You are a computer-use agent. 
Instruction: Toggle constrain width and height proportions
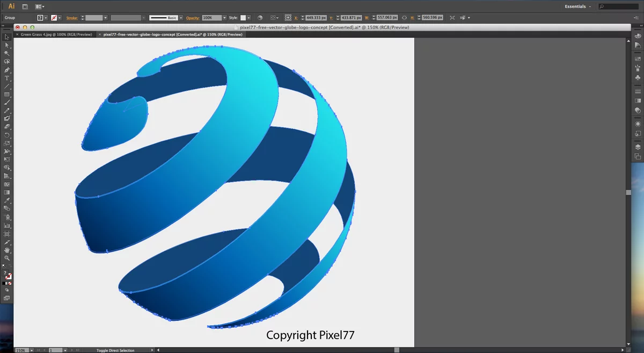coord(404,17)
